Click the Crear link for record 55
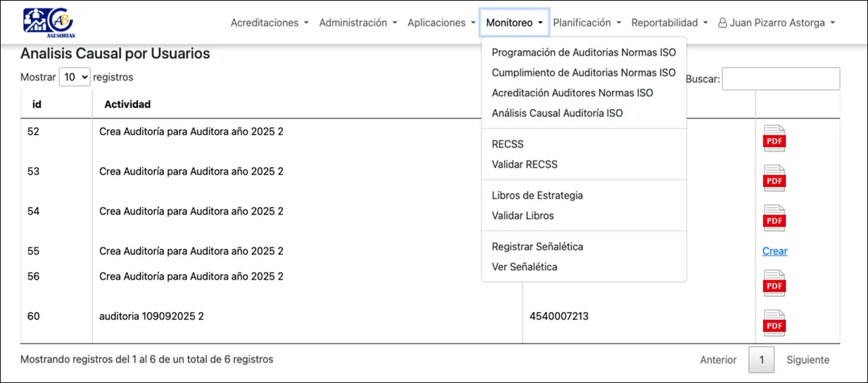 click(x=775, y=251)
